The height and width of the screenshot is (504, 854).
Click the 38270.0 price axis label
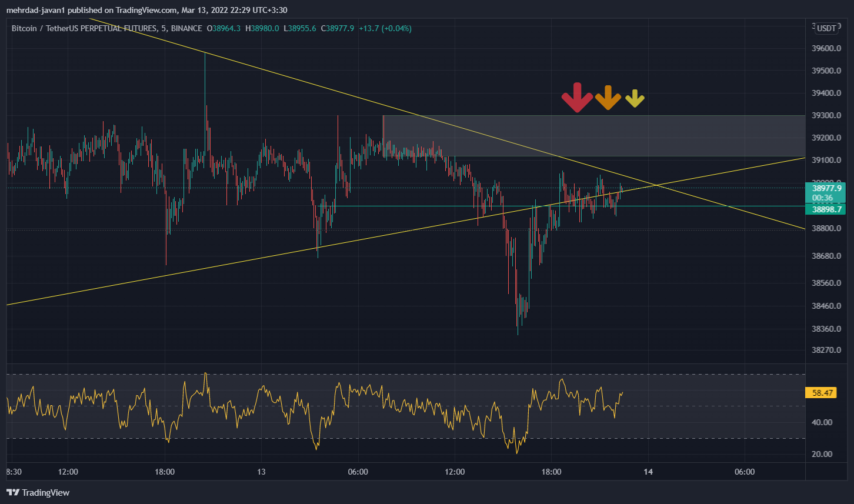tap(826, 350)
